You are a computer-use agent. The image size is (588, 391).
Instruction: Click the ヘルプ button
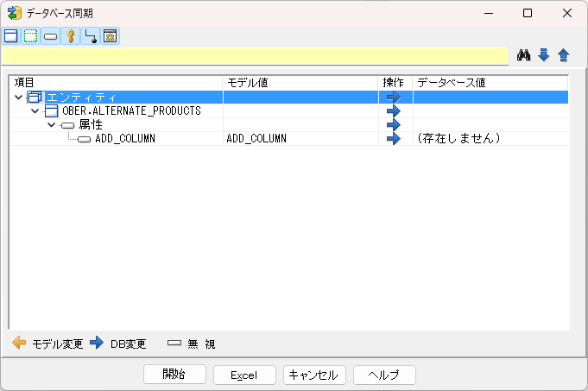384,375
